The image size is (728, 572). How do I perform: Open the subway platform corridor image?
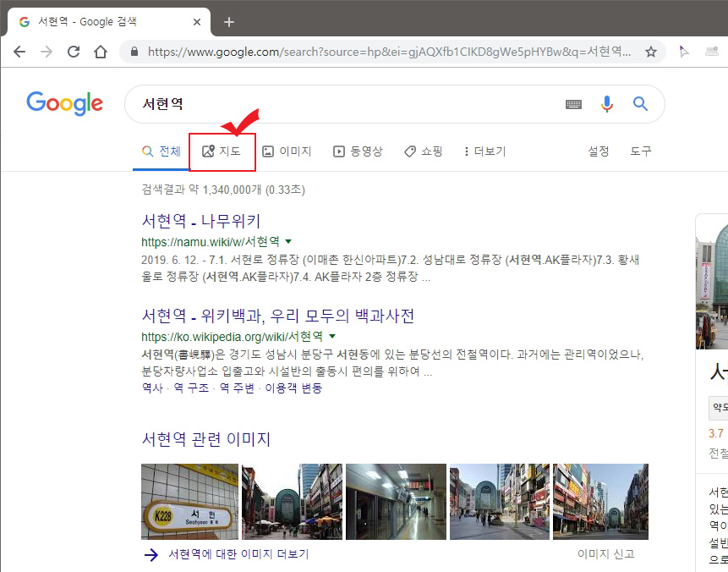396,502
